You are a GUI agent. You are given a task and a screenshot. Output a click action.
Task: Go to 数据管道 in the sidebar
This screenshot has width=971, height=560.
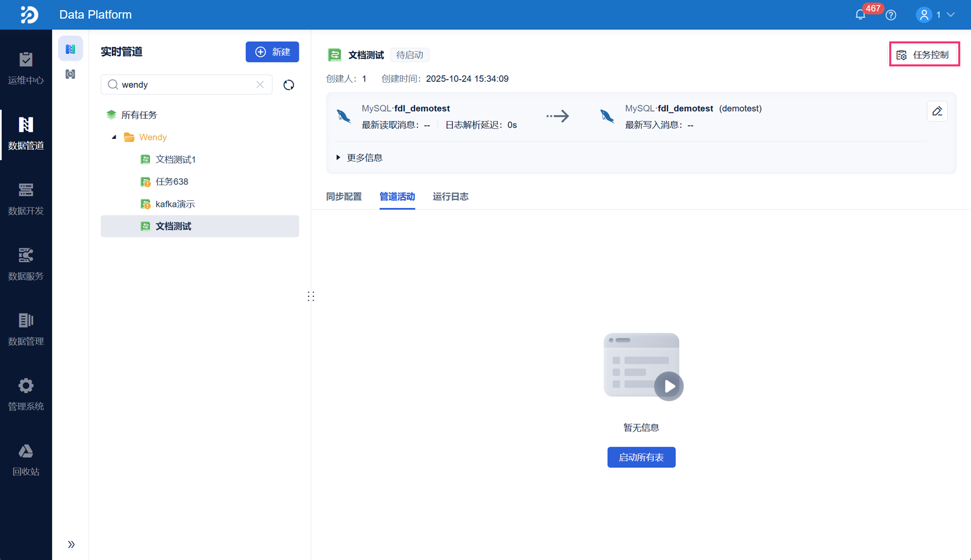(x=26, y=134)
